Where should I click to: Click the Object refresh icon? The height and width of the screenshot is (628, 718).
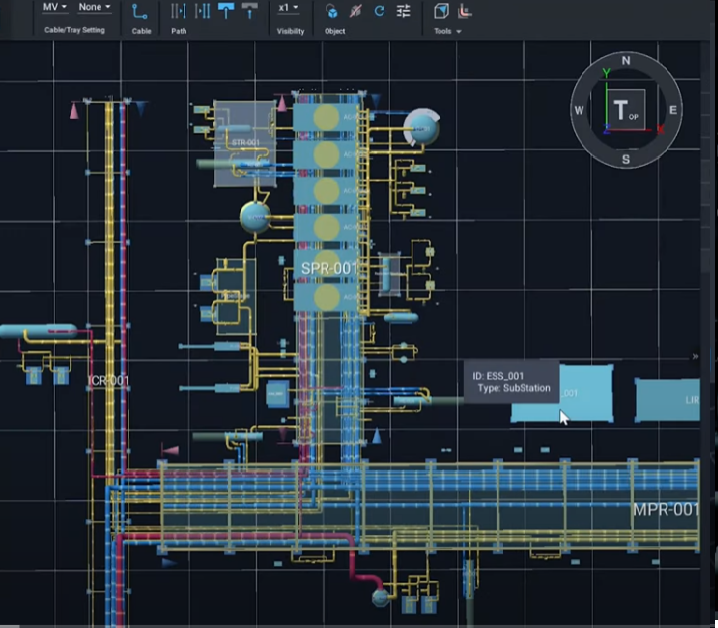[x=379, y=11]
